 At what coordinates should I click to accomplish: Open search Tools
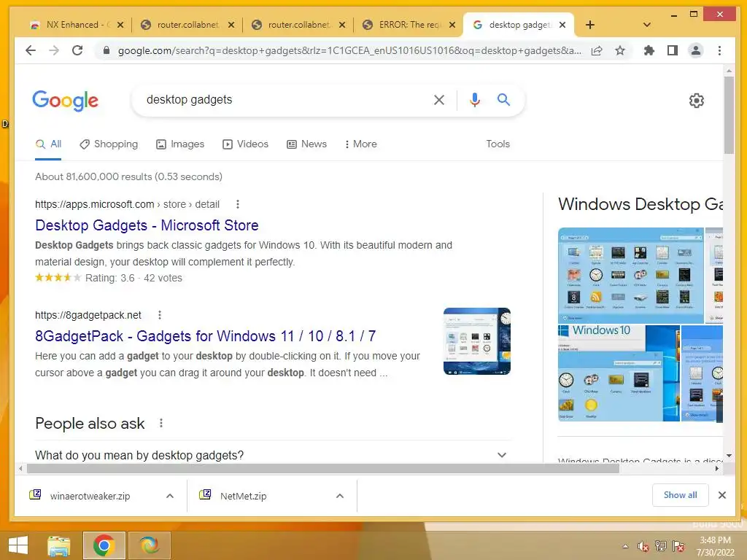[x=498, y=144]
